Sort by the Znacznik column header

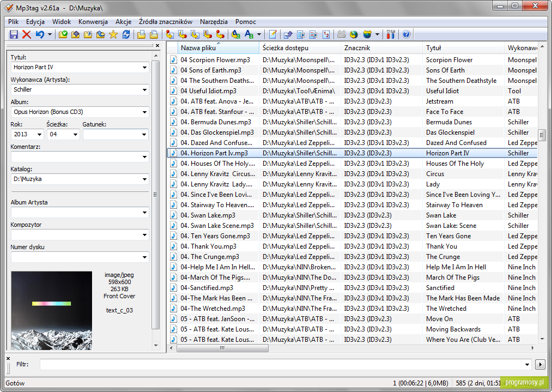coord(381,48)
